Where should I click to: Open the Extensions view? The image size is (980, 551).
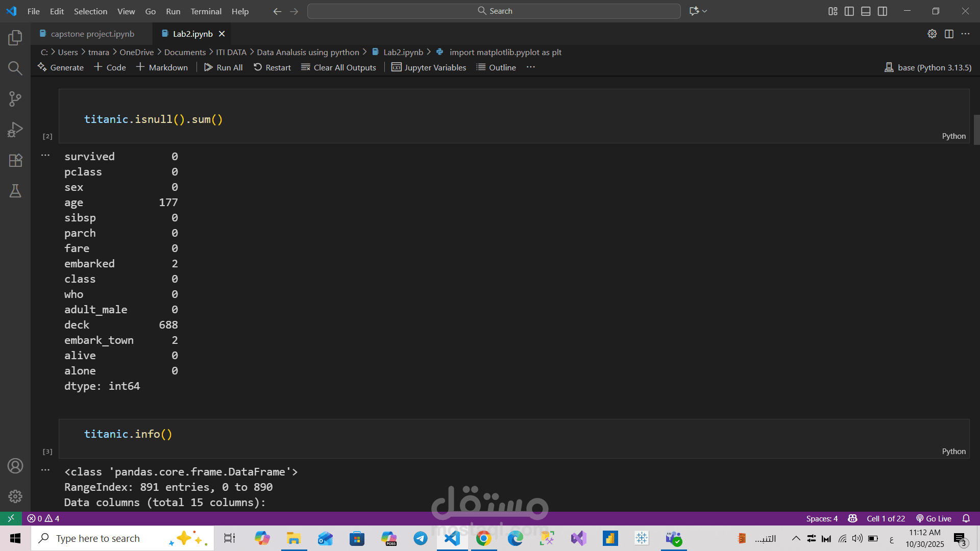15,160
